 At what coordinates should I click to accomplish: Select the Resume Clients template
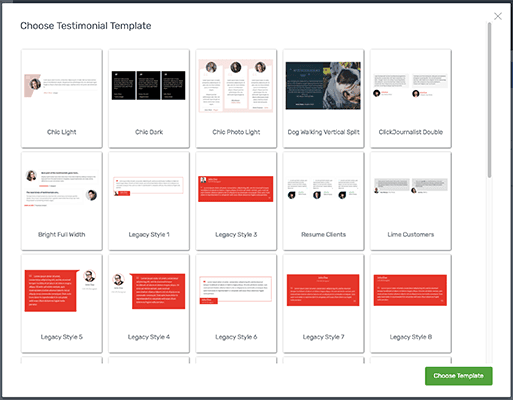(323, 201)
